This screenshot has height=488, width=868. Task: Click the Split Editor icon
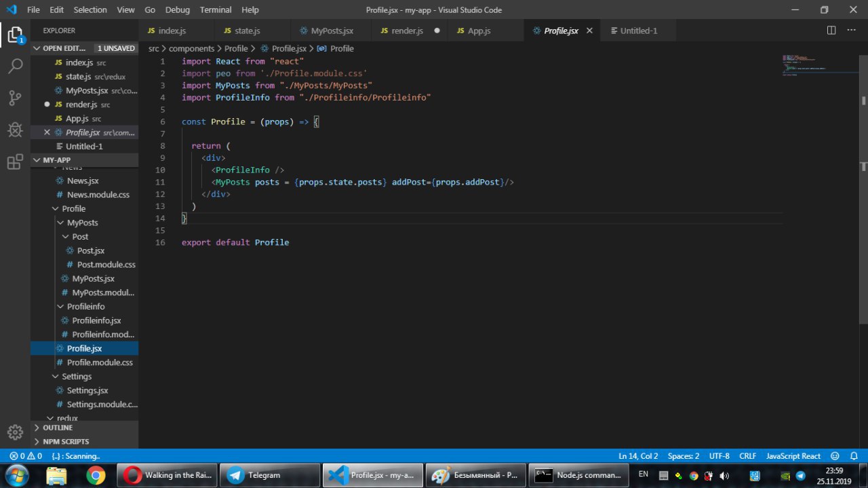831,31
